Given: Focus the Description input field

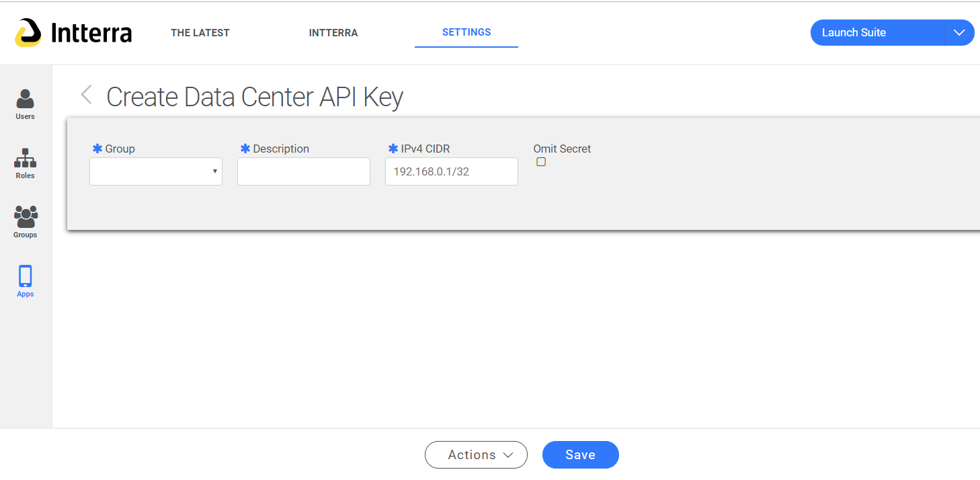Looking at the screenshot, I should click(304, 171).
